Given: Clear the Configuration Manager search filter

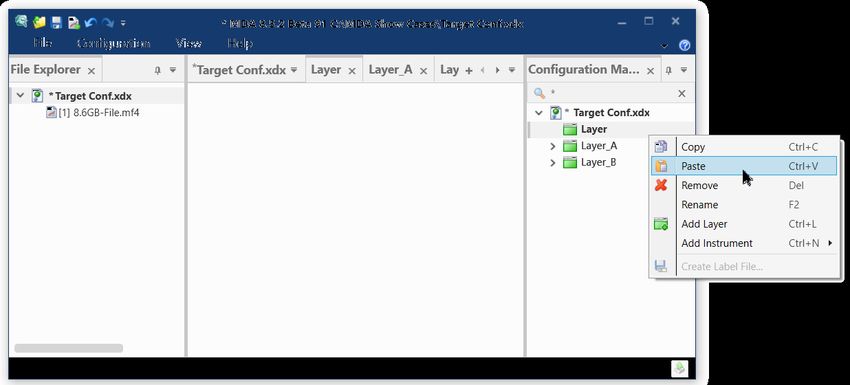Looking at the screenshot, I should 682,94.
